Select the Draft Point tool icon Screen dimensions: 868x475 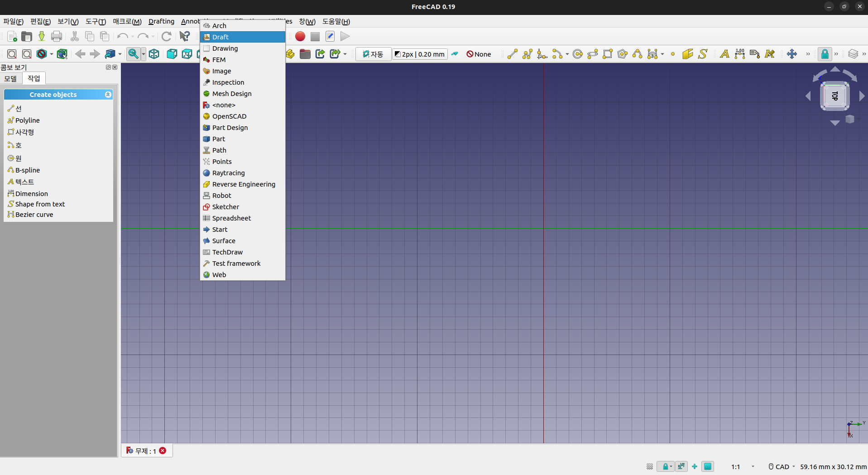point(673,54)
